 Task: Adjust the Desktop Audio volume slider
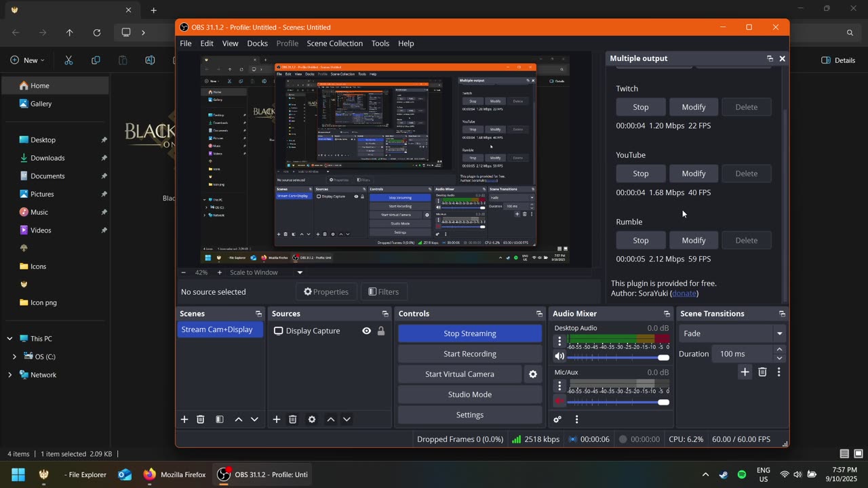coord(618,357)
